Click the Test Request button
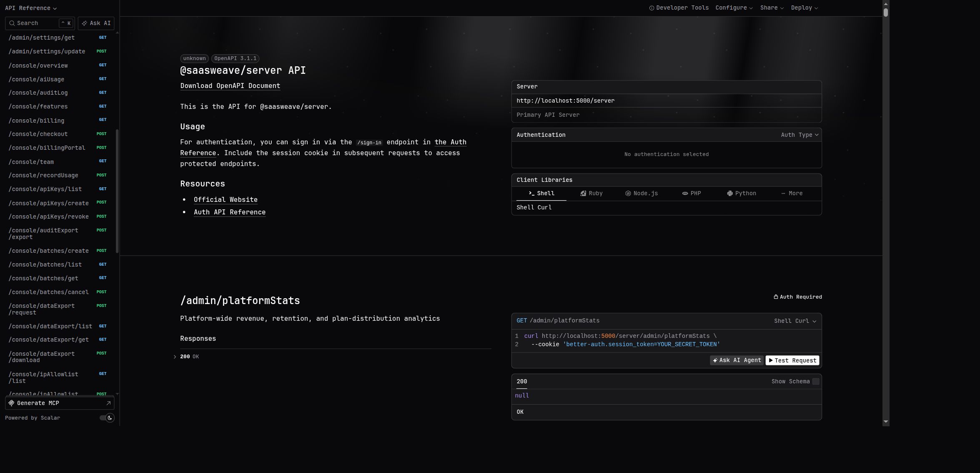This screenshot has width=980, height=473. (792, 360)
